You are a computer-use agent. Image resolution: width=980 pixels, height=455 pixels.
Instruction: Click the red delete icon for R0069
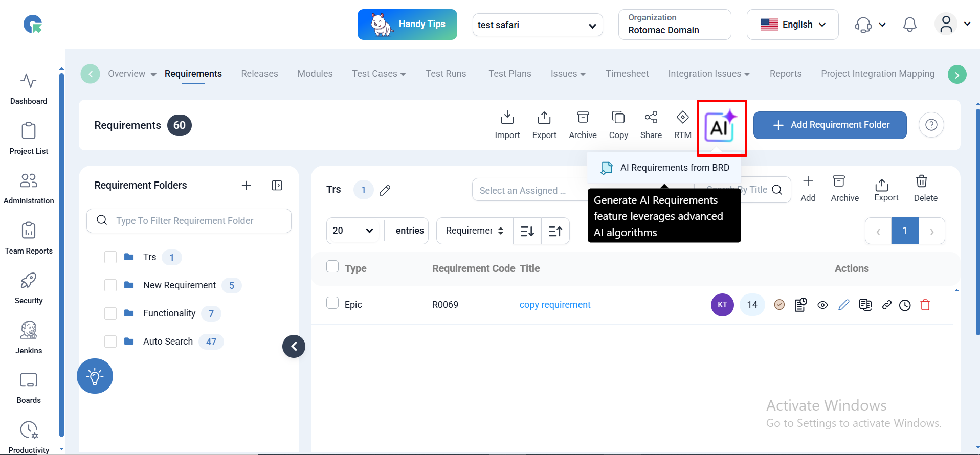pos(925,305)
